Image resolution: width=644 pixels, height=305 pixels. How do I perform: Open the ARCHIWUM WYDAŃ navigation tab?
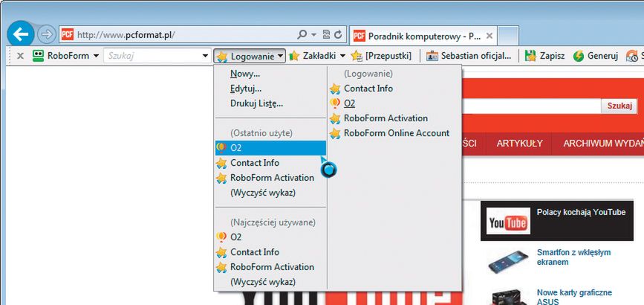pyautogui.click(x=603, y=144)
